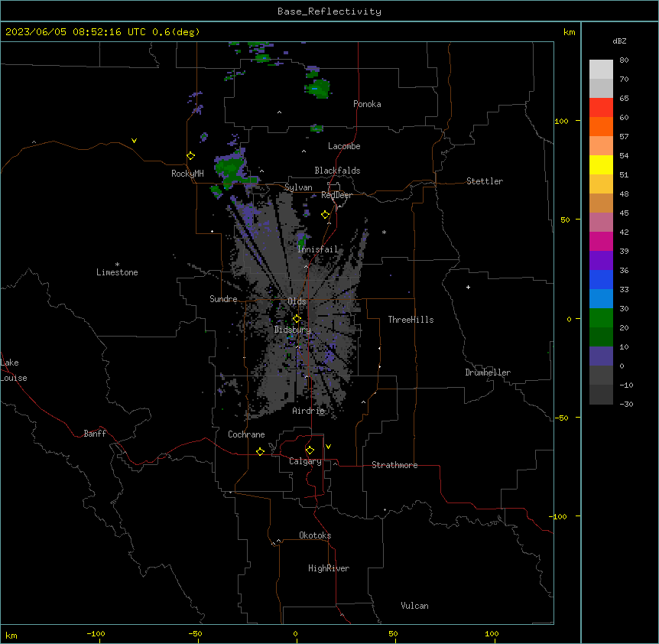Click the Banff label
Image resolution: width=659 pixels, height=644 pixels.
(95, 434)
